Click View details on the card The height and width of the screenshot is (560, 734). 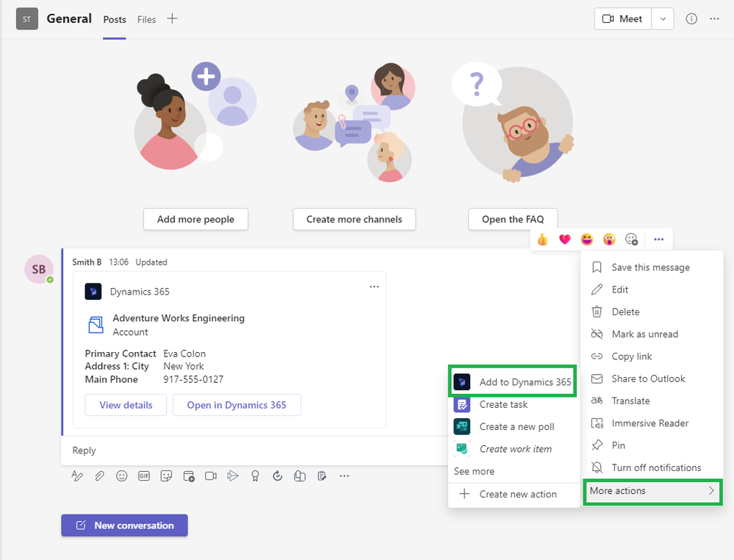coord(126,405)
